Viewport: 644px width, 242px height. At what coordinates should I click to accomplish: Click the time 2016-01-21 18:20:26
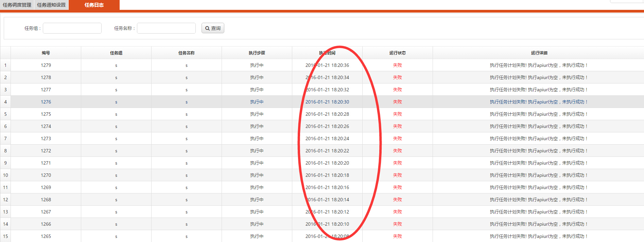pyautogui.click(x=327, y=126)
